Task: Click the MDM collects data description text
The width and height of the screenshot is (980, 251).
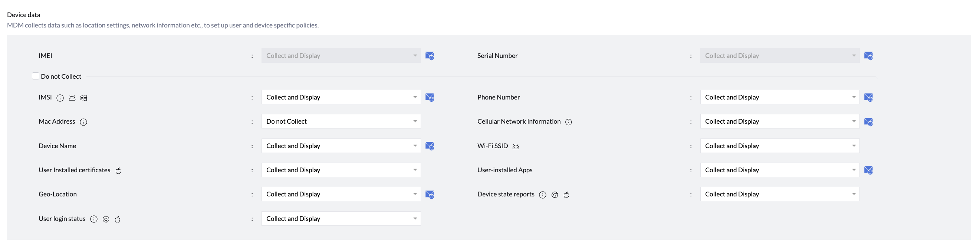Action: click(x=163, y=25)
